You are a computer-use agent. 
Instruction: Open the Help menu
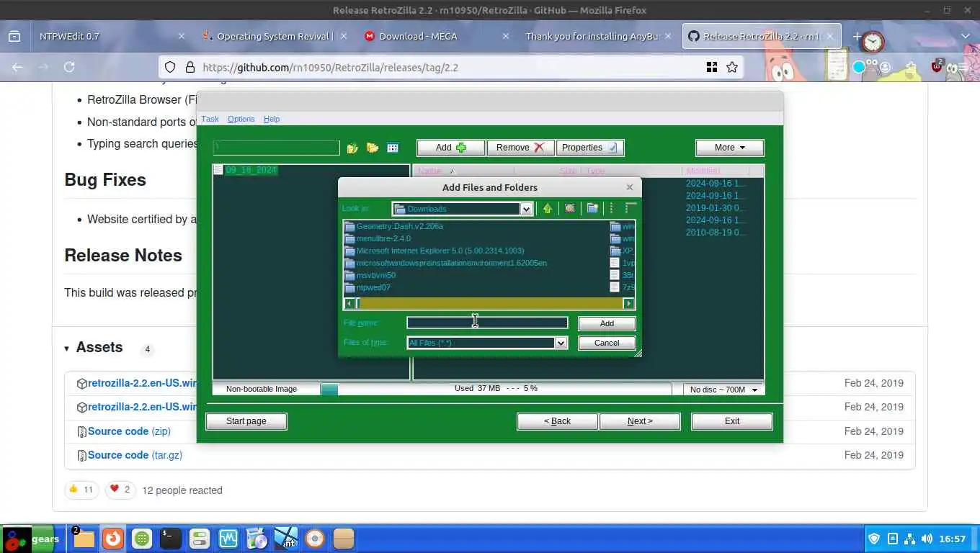point(272,119)
